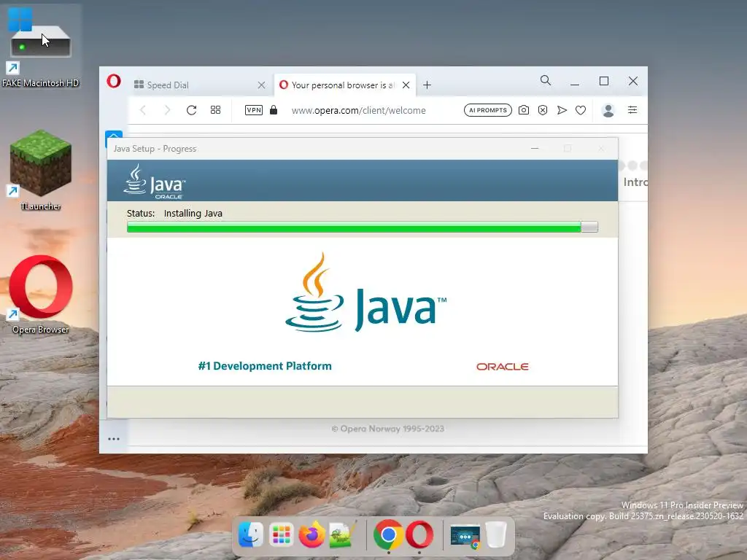The image size is (747, 560).
Task: Click the Java Setup - Progress title
Action: pyautogui.click(x=155, y=149)
